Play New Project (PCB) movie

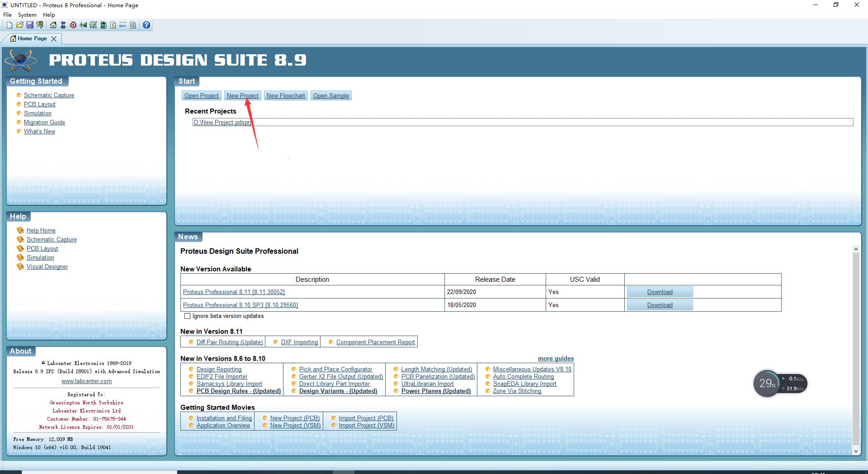[295, 418]
